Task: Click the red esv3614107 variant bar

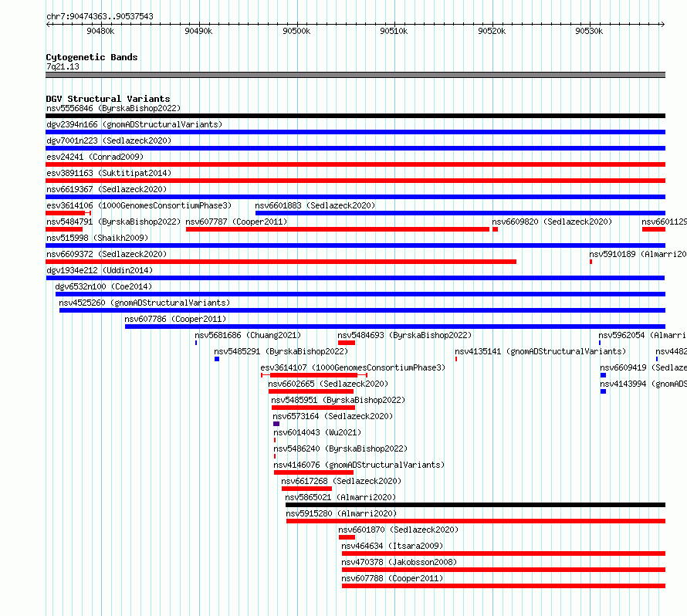Action: (313, 375)
